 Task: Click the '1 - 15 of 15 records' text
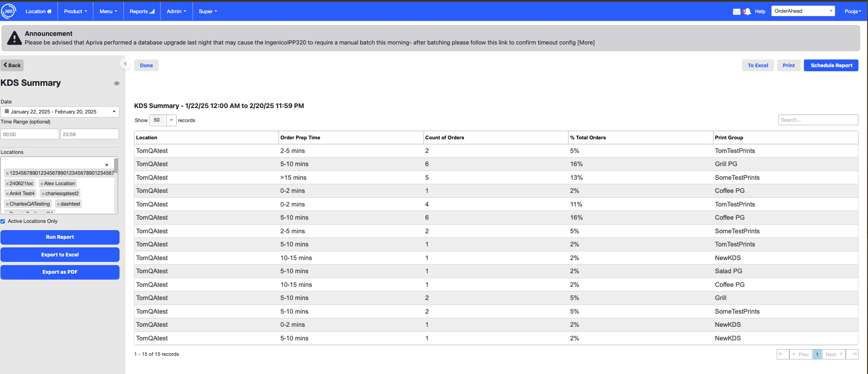click(156, 354)
